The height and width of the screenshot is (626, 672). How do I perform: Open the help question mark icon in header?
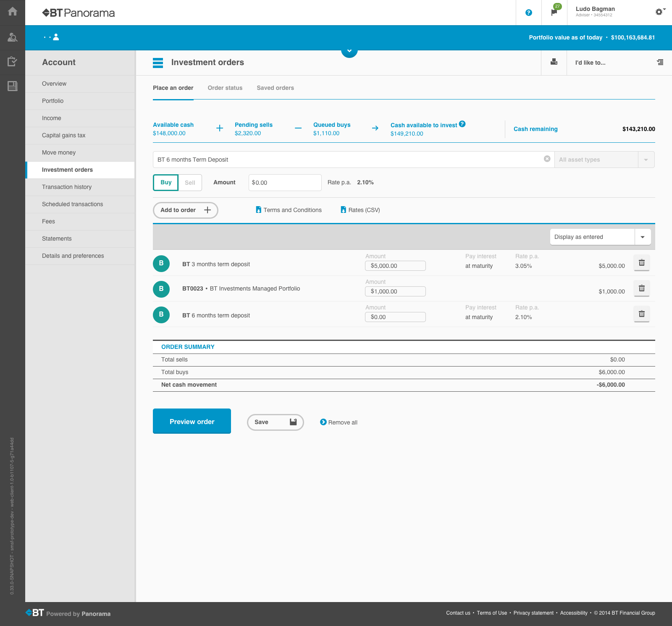pyautogui.click(x=529, y=13)
